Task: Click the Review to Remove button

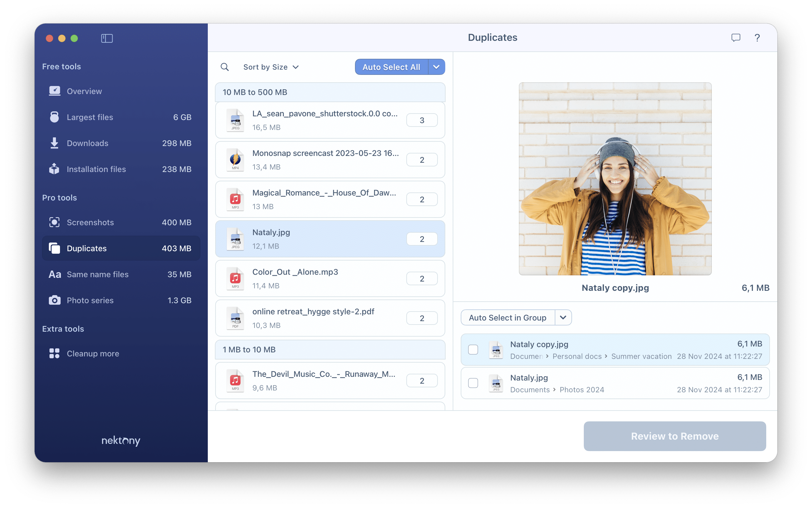Action: [x=675, y=436]
